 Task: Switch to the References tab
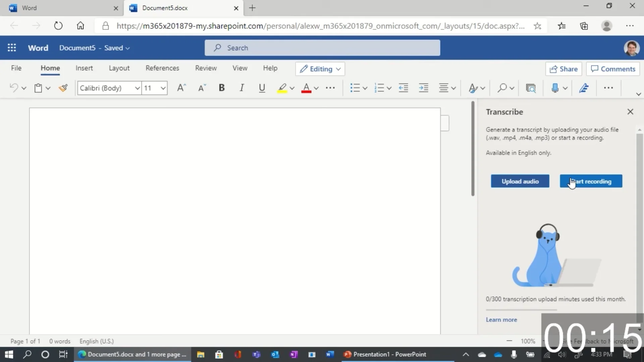click(162, 68)
